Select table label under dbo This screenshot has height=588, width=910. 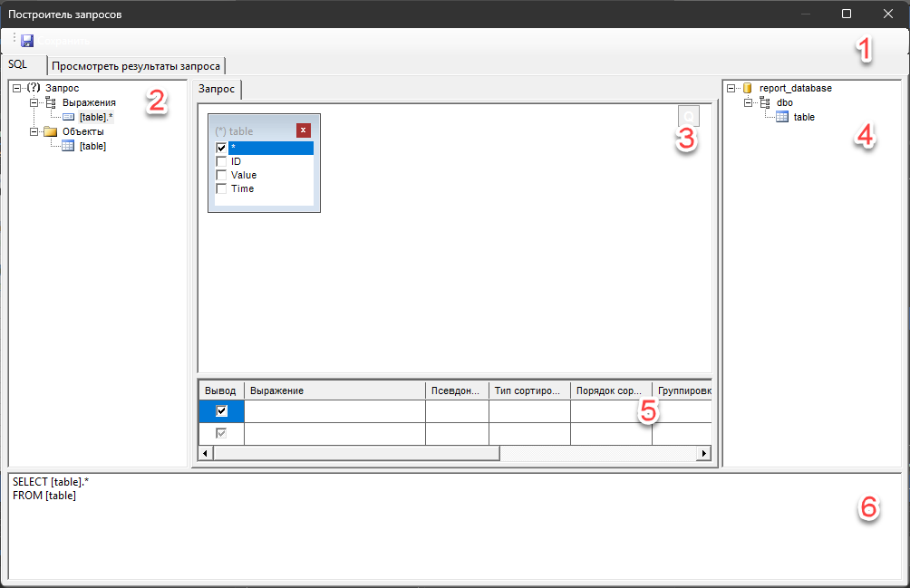(804, 117)
